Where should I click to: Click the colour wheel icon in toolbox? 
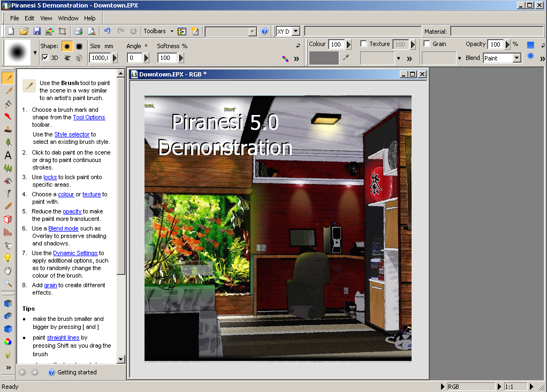(x=8, y=342)
